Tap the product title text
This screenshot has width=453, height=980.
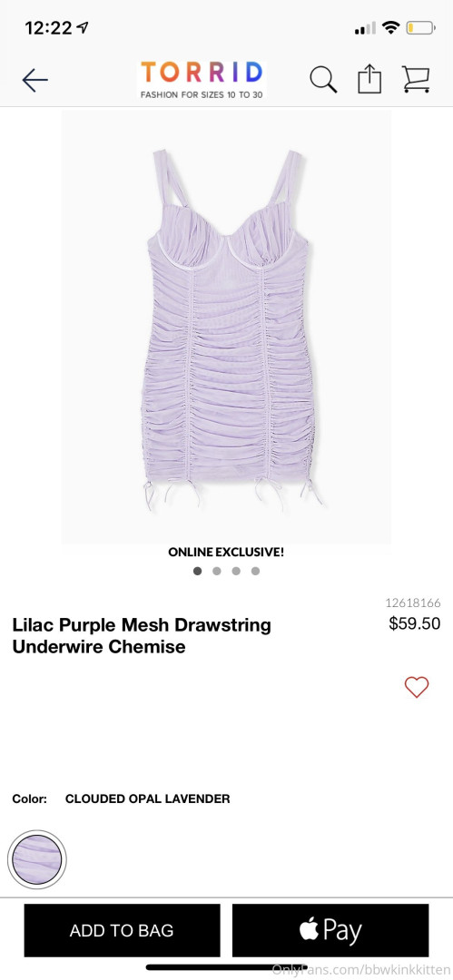[x=142, y=635]
